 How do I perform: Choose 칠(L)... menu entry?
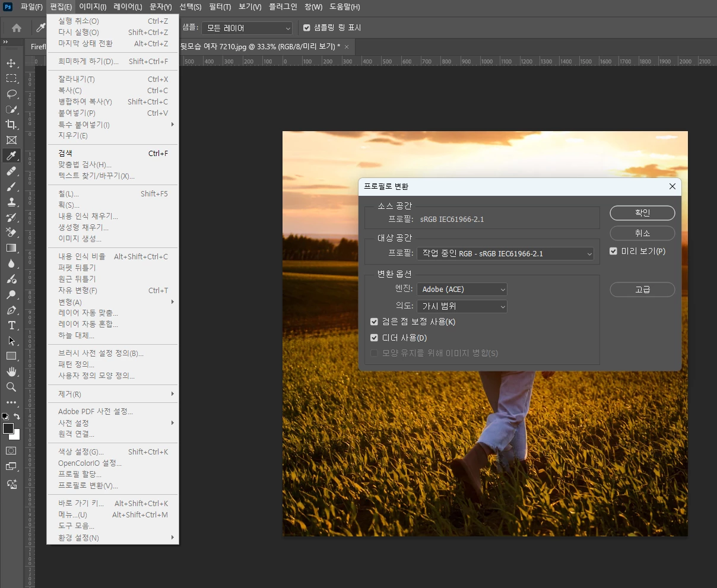tap(113, 193)
